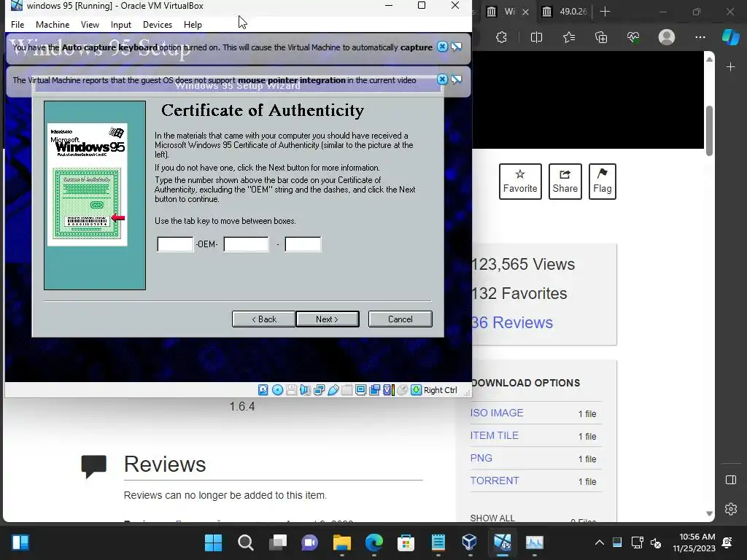Click the mouse integration status icon
The width and height of the screenshot is (747, 560).
(403, 390)
